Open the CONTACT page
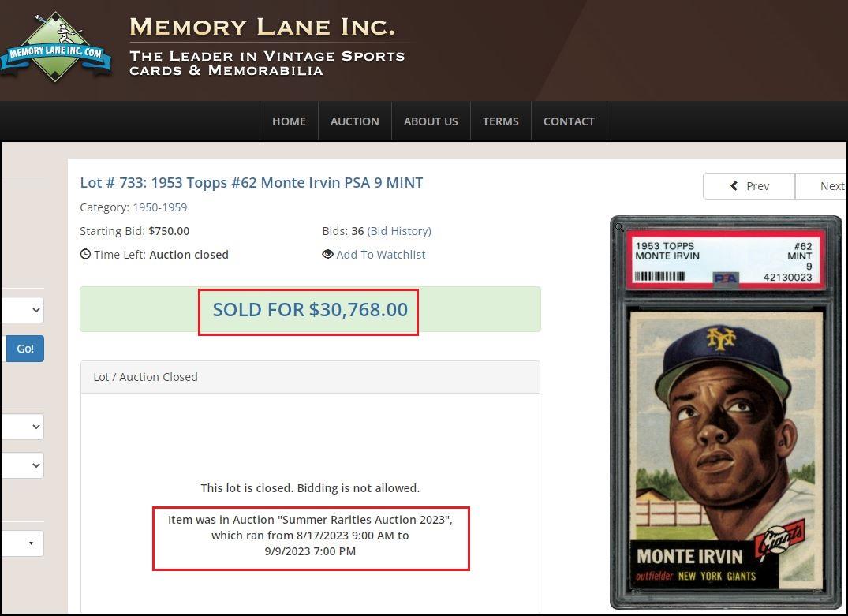 pyautogui.click(x=569, y=121)
